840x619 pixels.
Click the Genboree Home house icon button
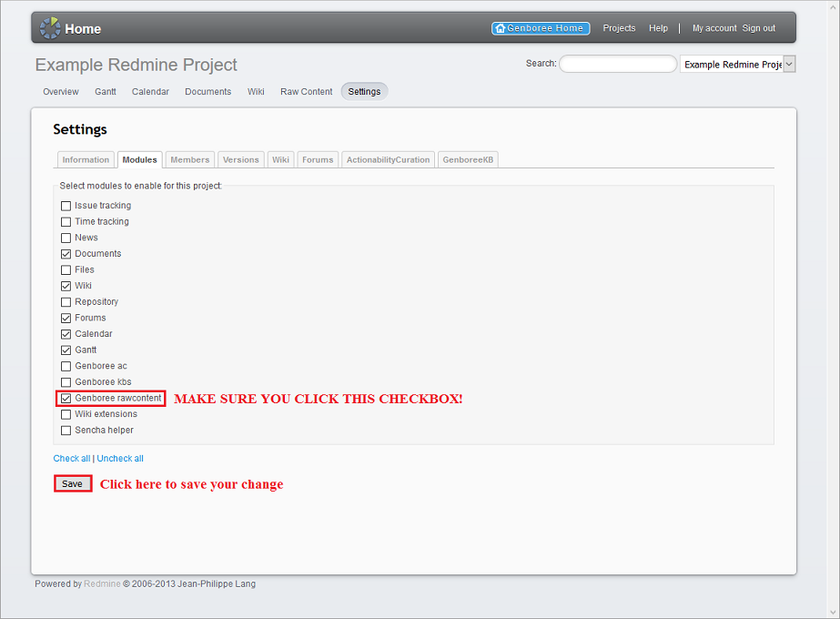tap(500, 28)
